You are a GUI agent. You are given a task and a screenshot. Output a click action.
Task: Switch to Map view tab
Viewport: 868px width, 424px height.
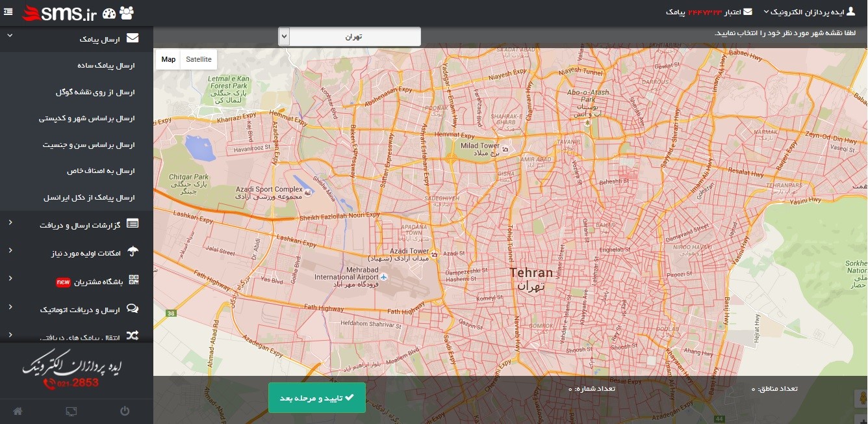tap(168, 59)
